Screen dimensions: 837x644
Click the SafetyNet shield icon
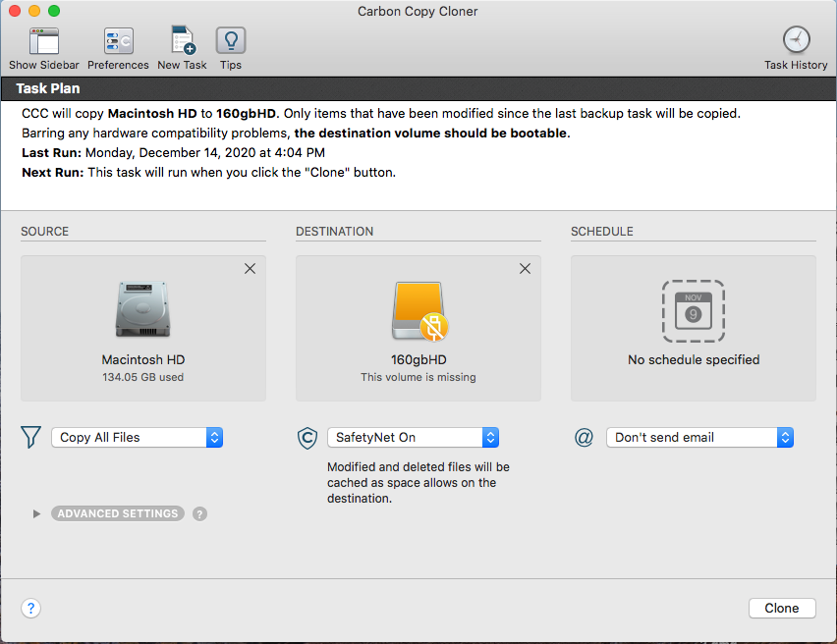pos(307,438)
